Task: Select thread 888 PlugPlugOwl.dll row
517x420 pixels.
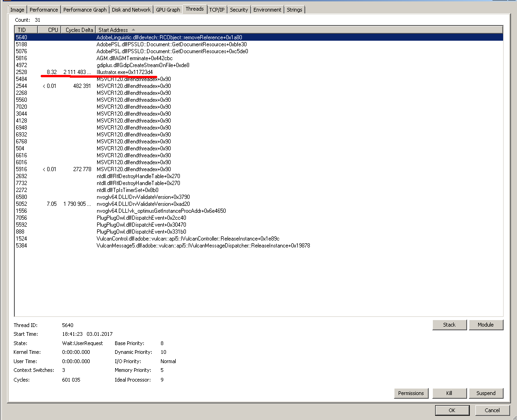Action: pyautogui.click(x=259, y=231)
